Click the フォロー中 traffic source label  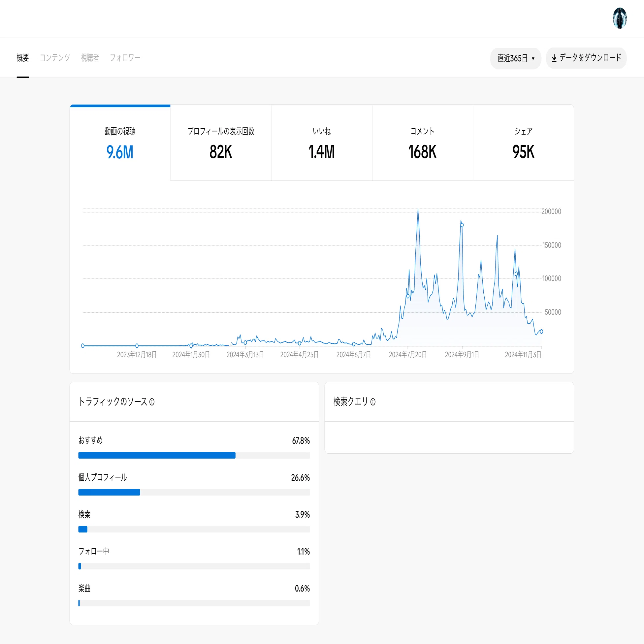[x=94, y=552]
